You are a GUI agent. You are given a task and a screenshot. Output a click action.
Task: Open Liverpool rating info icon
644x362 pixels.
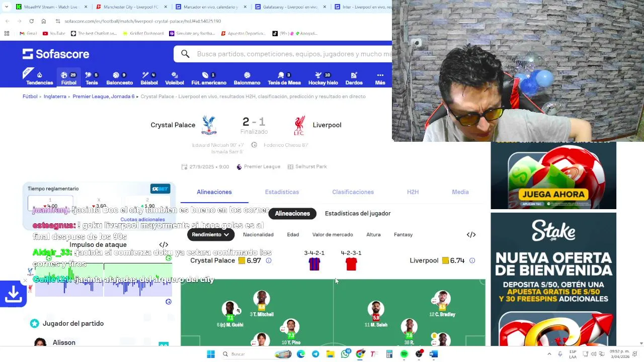coord(472,260)
